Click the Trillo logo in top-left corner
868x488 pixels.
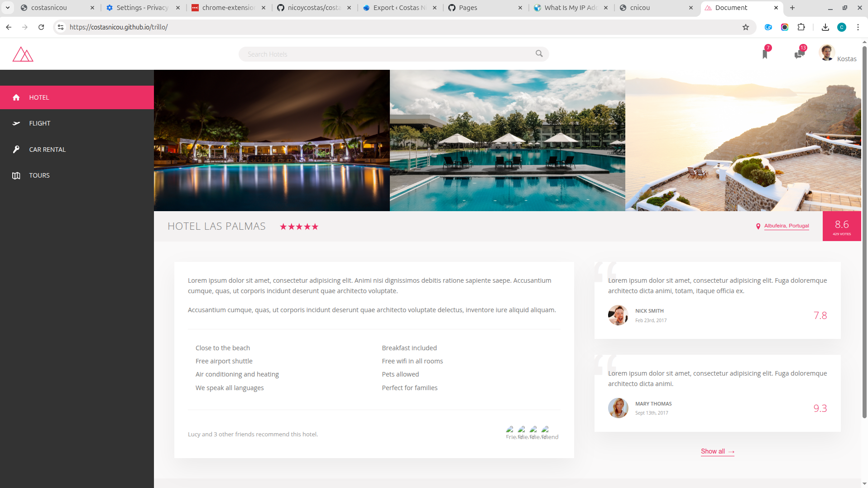click(22, 53)
